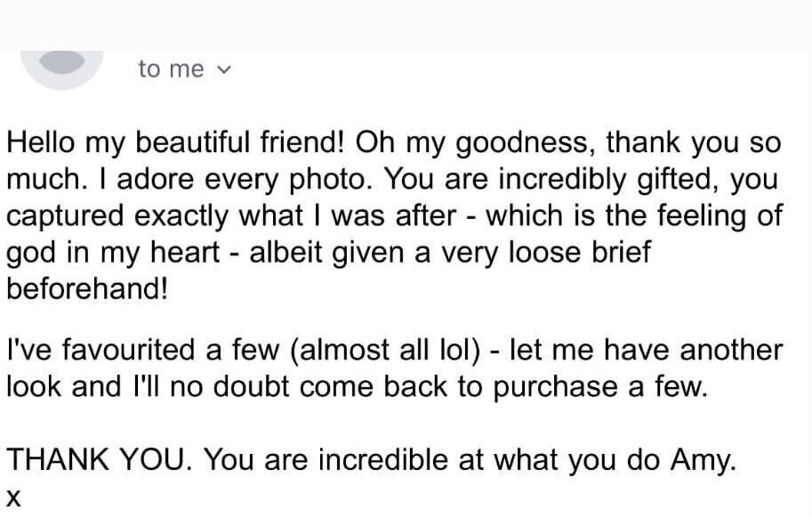Click the parenthetical '(almost all lol)'
812x518 pixels.
click(x=385, y=351)
